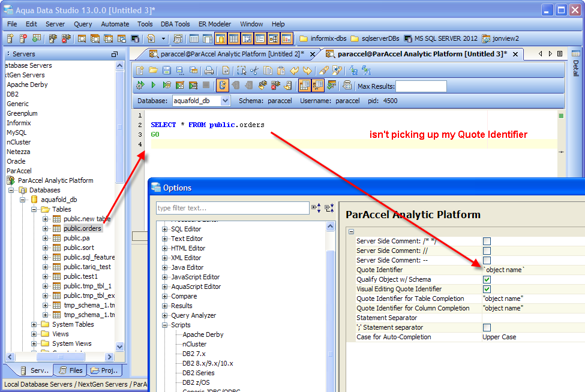This screenshot has width=585, height=392.
Task: Click the Execute icon with double green arrows
Action: pos(140,85)
